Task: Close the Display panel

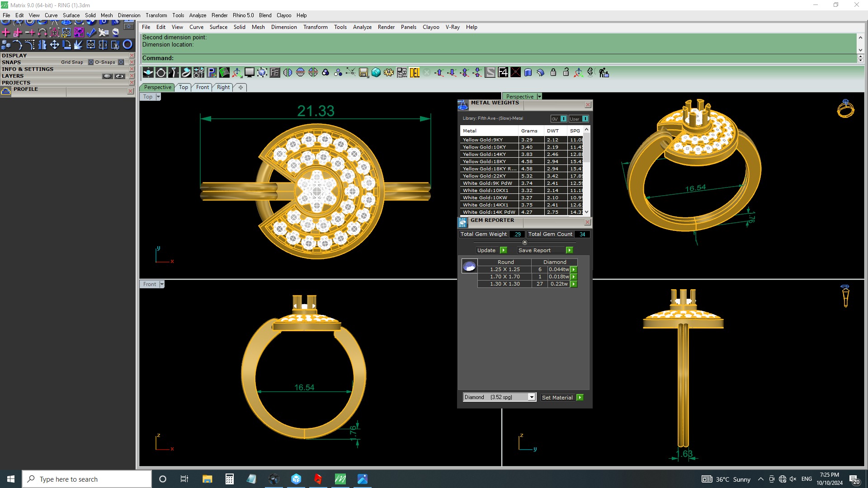Action: (x=132, y=56)
